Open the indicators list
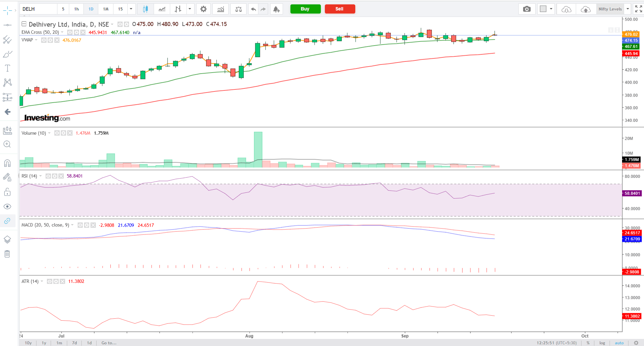This screenshot has width=644, height=346. coord(221,9)
